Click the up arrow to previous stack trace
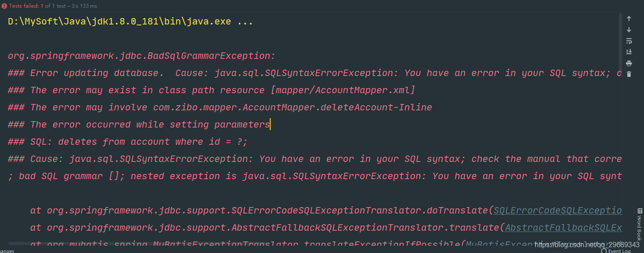 [629, 18]
